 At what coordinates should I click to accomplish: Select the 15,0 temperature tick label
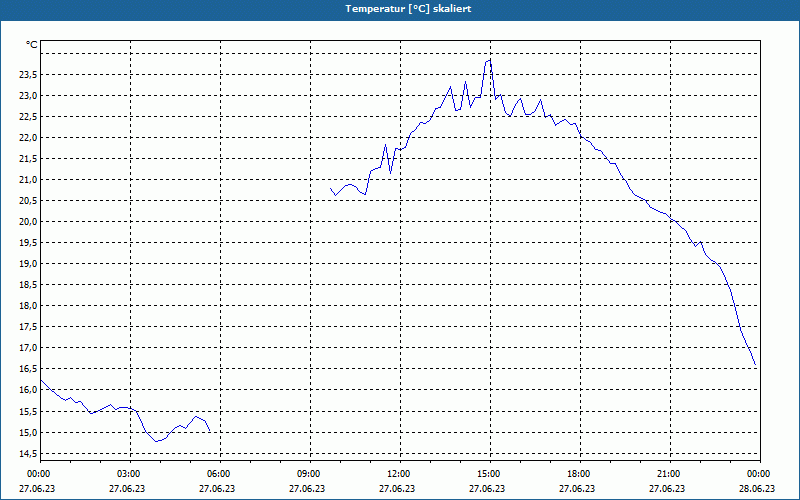tap(28, 433)
